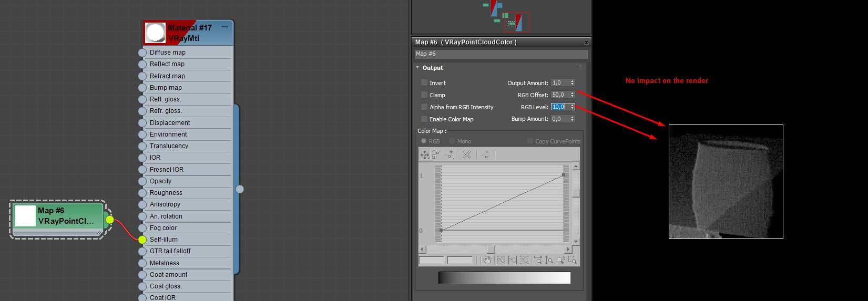The width and height of the screenshot is (868, 301).
Task: Select the Scale point curve tool
Action: (x=436, y=154)
